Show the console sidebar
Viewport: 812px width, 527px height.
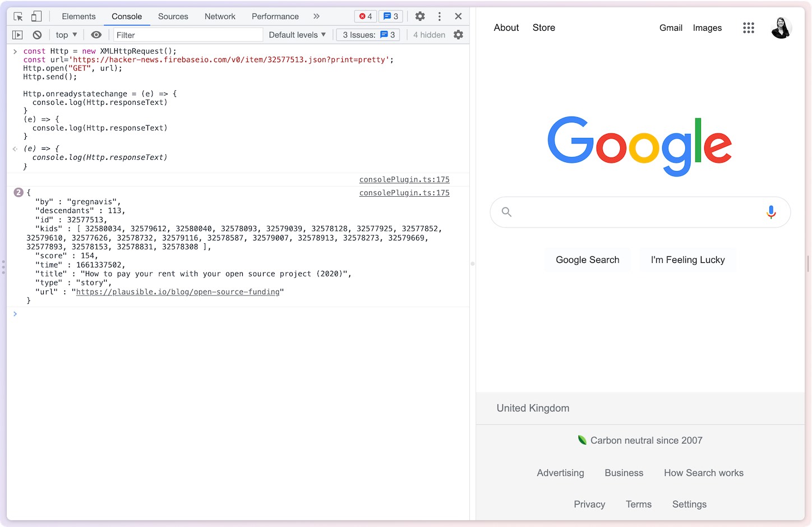click(x=17, y=35)
